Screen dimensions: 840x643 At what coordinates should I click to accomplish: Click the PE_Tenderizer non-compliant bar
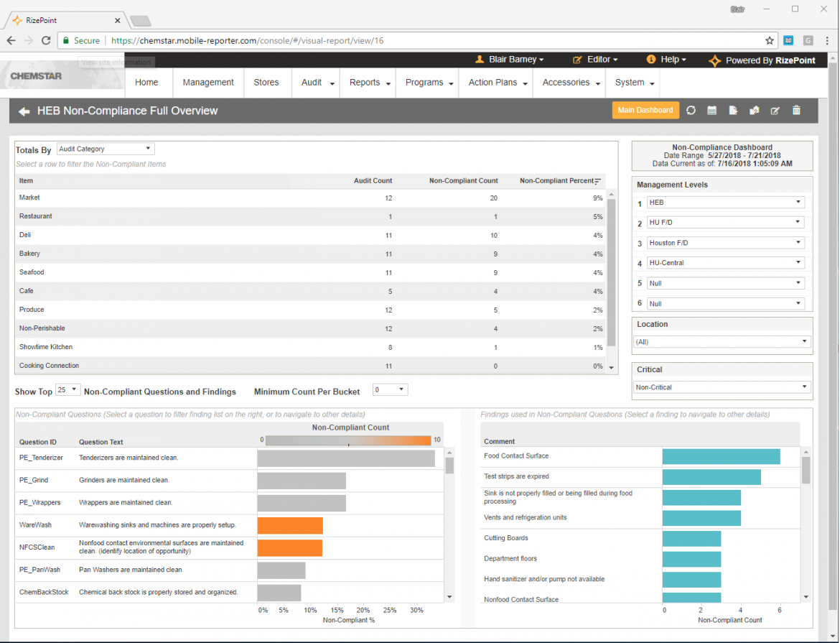345,458
